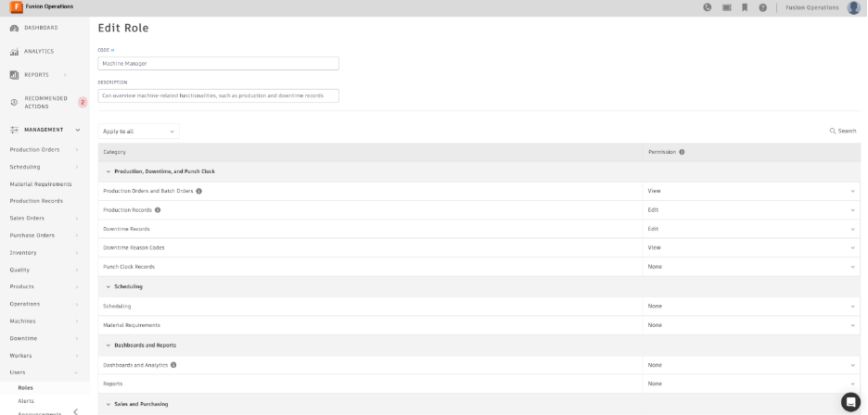
Task: Select Roles under Users
Action: [25, 388]
